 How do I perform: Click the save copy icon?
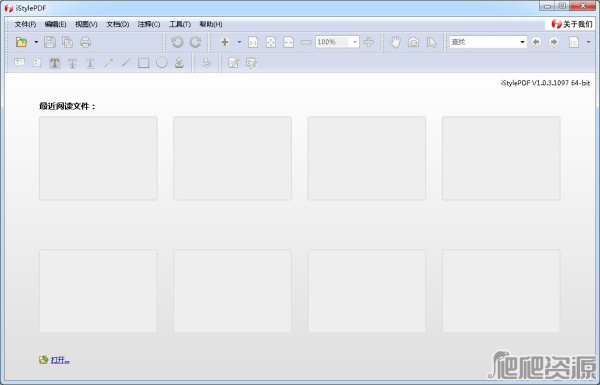tap(68, 42)
